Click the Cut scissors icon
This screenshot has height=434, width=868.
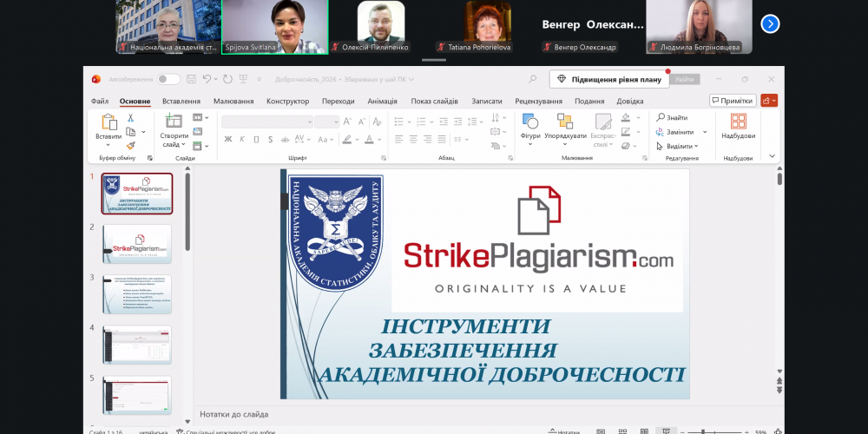[x=131, y=118]
